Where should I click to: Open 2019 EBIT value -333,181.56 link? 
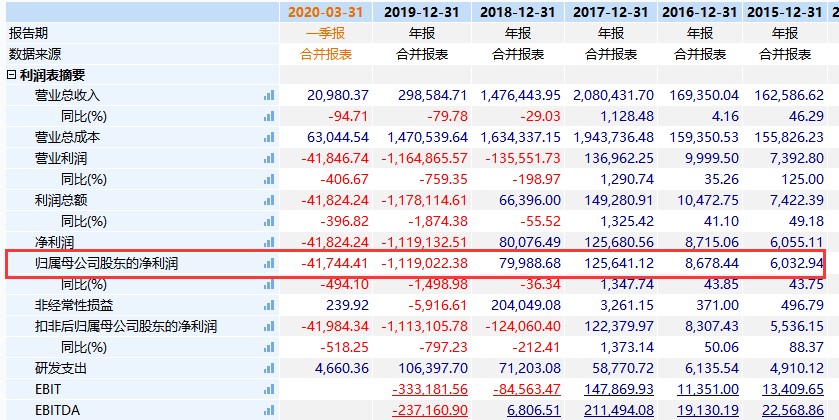point(430,390)
